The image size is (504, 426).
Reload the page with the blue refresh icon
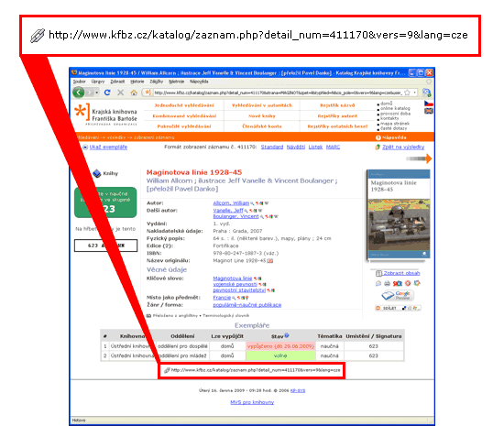pyautogui.click(x=107, y=93)
